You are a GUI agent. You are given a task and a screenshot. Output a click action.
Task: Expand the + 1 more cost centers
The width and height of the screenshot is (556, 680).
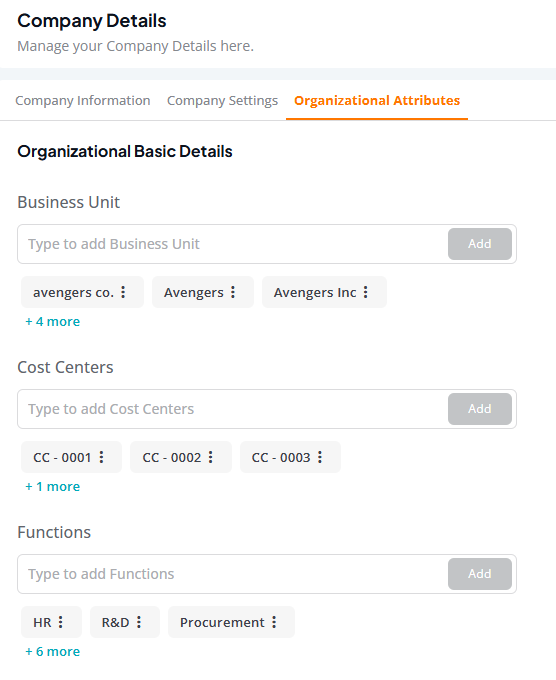pyautogui.click(x=52, y=487)
